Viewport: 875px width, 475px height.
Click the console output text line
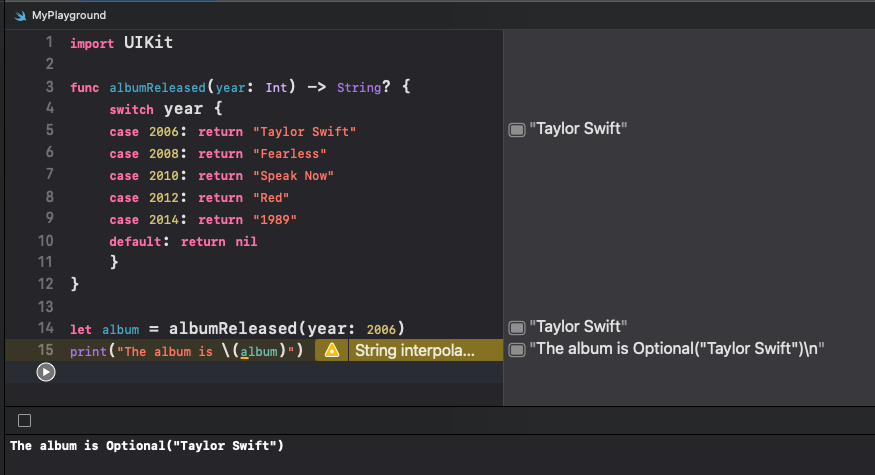[x=147, y=445]
